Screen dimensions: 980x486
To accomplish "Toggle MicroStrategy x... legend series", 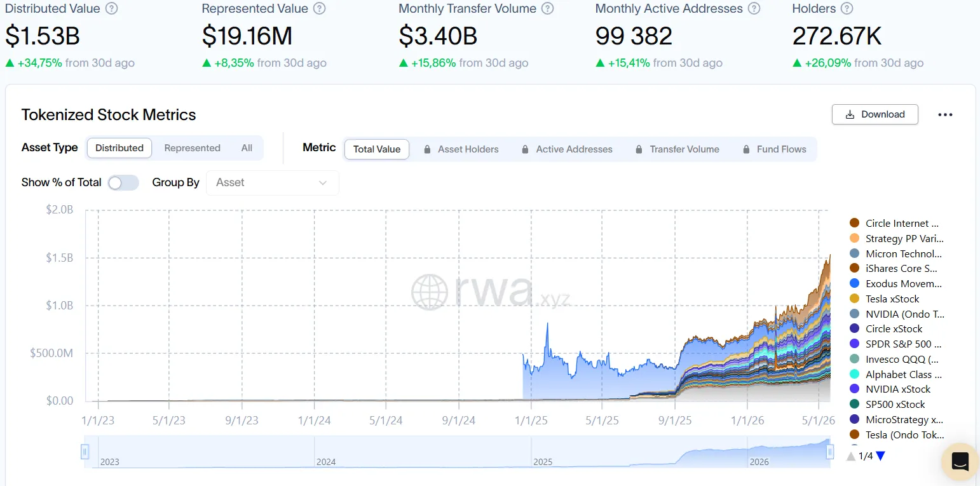I will (x=896, y=420).
